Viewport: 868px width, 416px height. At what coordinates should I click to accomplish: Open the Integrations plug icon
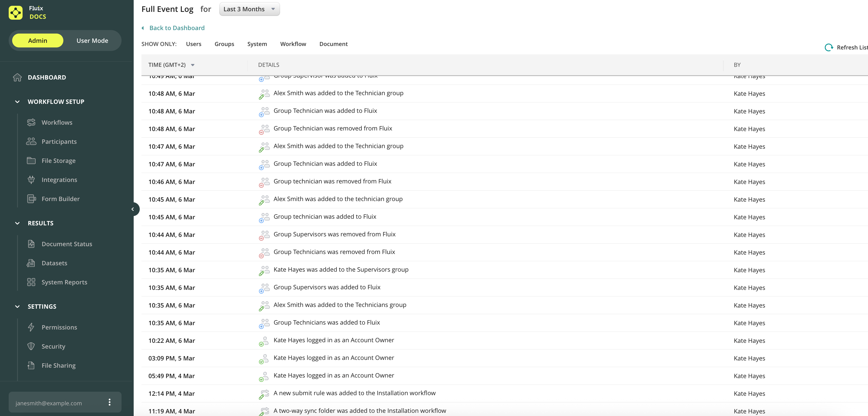point(31,180)
